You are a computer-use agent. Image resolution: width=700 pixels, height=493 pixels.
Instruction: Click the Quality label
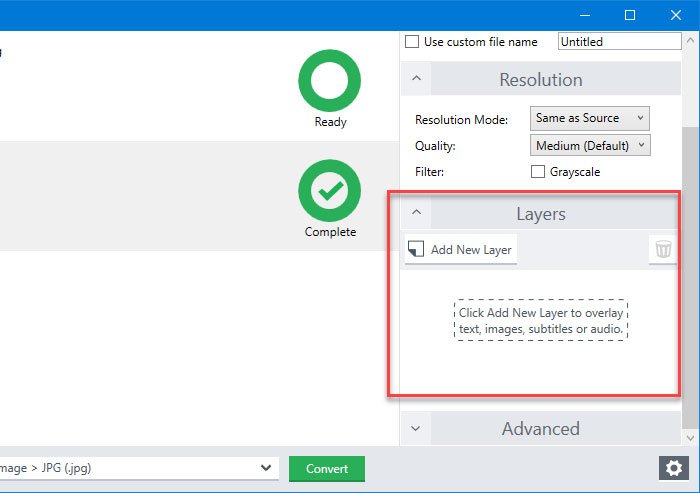pyautogui.click(x=435, y=146)
